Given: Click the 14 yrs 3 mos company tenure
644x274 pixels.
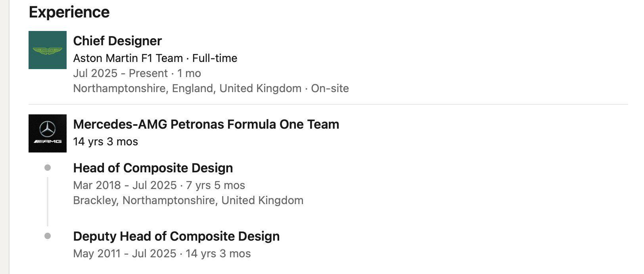Looking at the screenshot, I should point(105,142).
